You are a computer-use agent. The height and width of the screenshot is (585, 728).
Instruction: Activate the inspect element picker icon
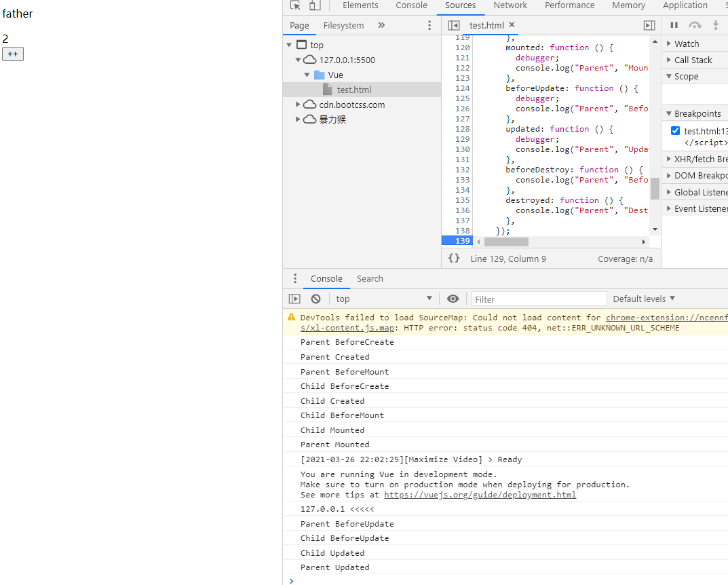[295, 5]
